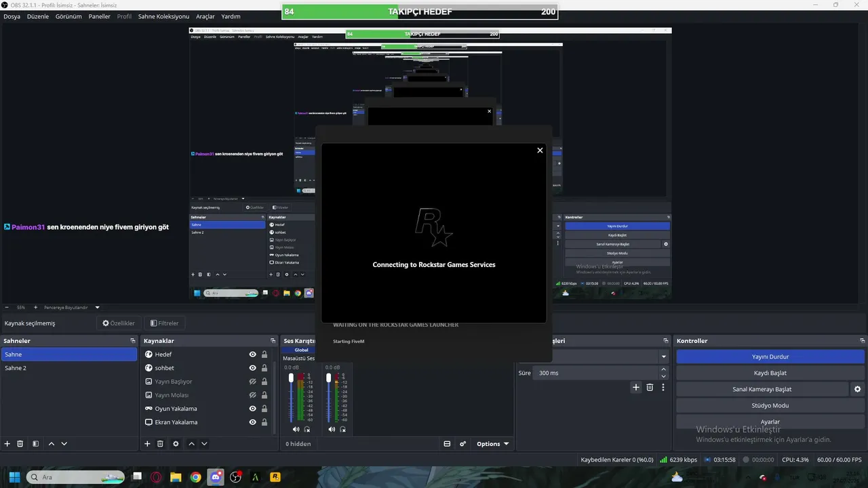Undock the Kontroller panel
The image size is (868, 488).
click(862, 341)
